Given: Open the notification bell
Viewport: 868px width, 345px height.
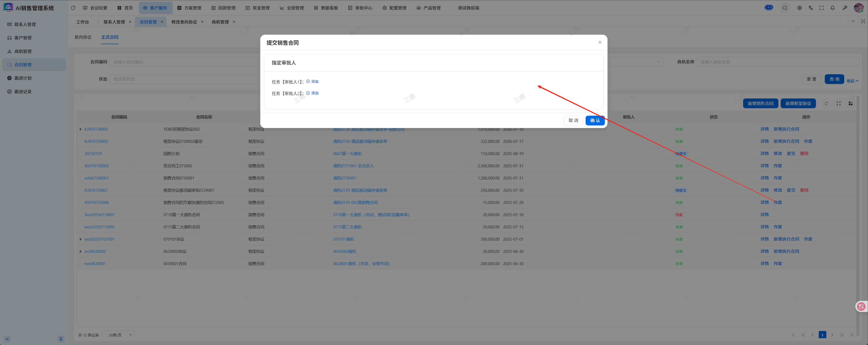Looking at the screenshot, I should (x=833, y=8).
